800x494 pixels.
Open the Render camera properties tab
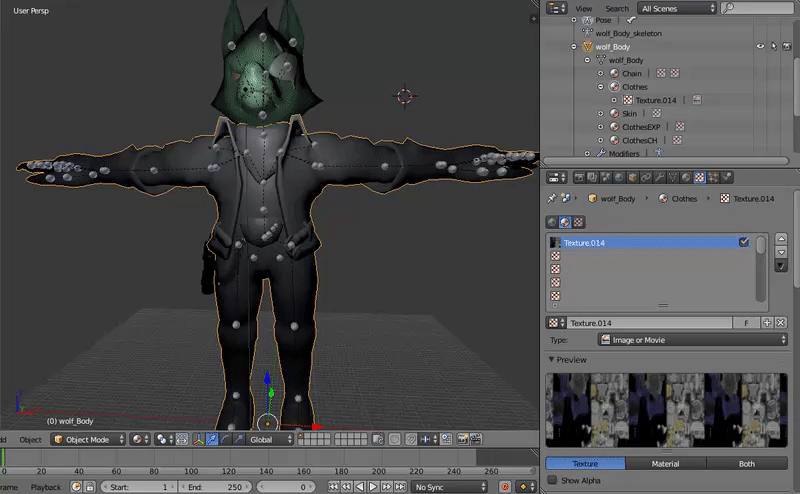579,178
